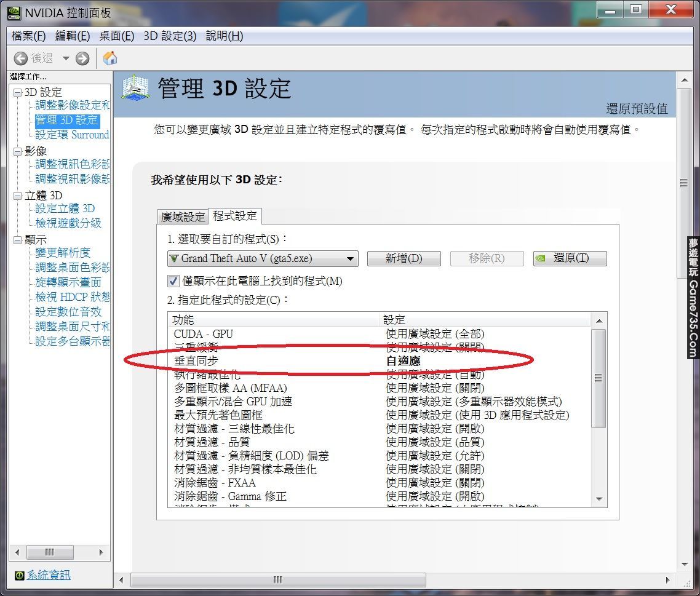Select the 垂直同步 settings row

coord(380,360)
